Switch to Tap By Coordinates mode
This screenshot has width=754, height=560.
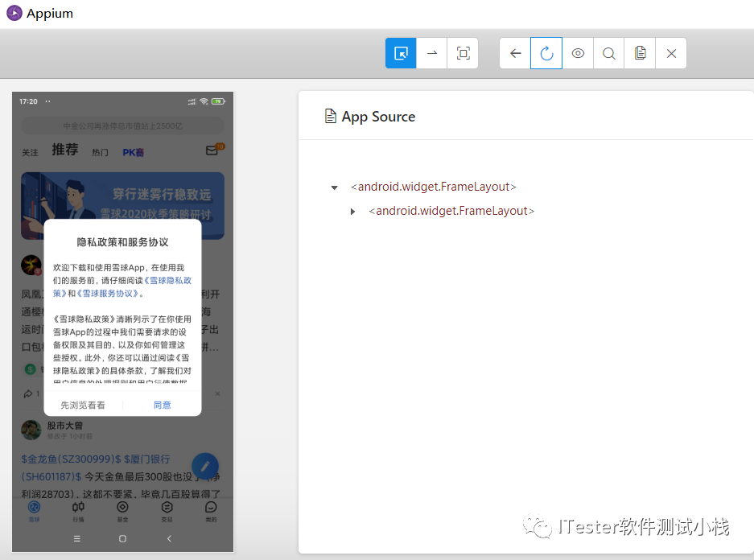463,53
